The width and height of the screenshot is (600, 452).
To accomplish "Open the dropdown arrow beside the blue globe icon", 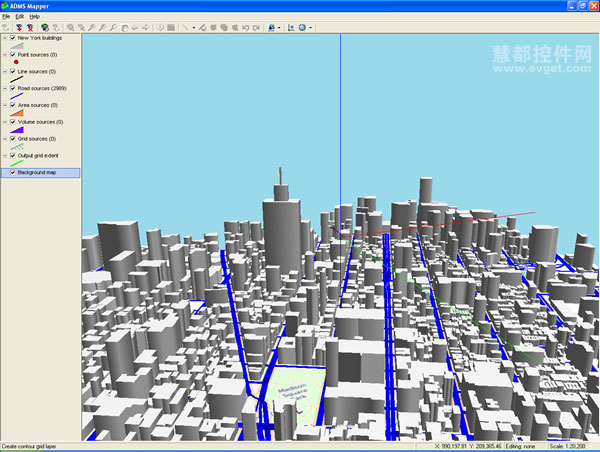I will tap(310, 28).
